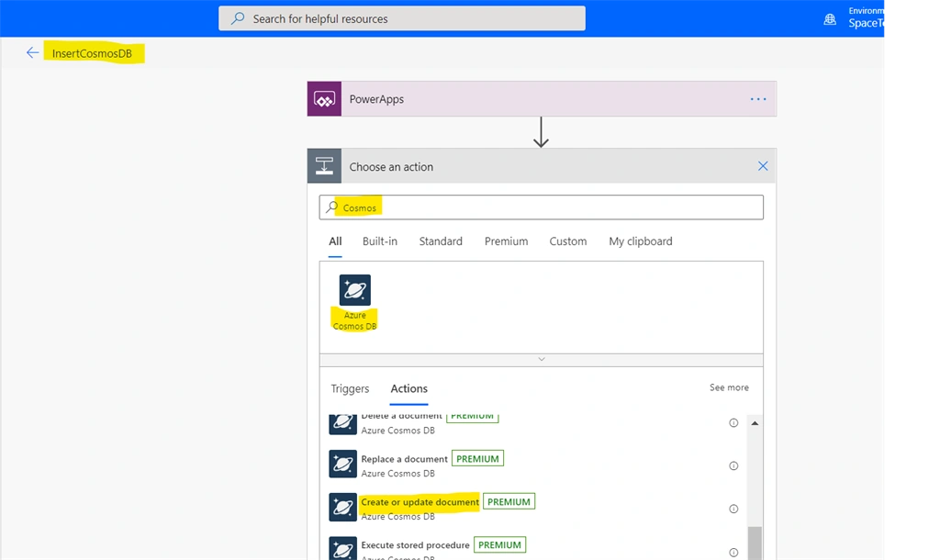This screenshot has height=560, width=940.
Task: Click the Replace a document Cosmos icon
Action: [x=343, y=465]
